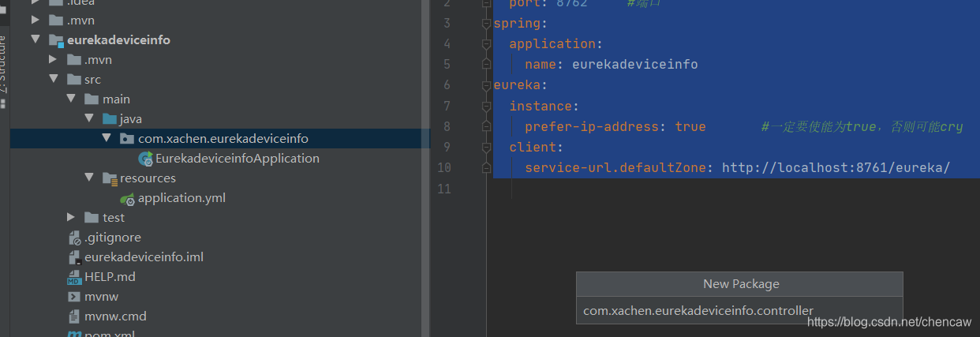Collapse the src folder arrow
The height and width of the screenshot is (337, 980).
click(x=53, y=79)
